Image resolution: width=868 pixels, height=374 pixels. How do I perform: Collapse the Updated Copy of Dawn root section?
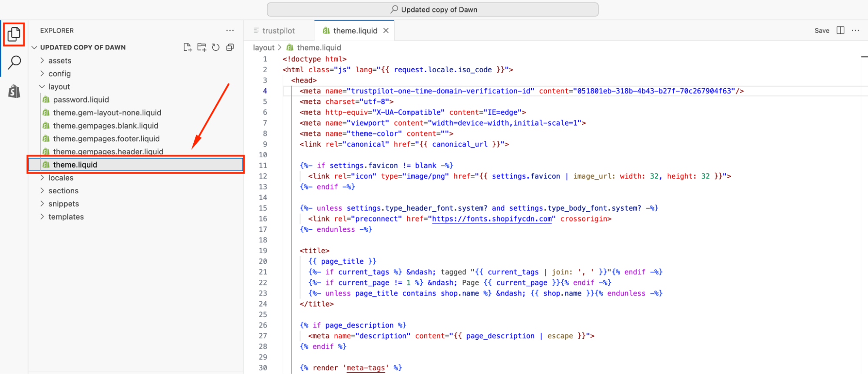click(x=83, y=47)
